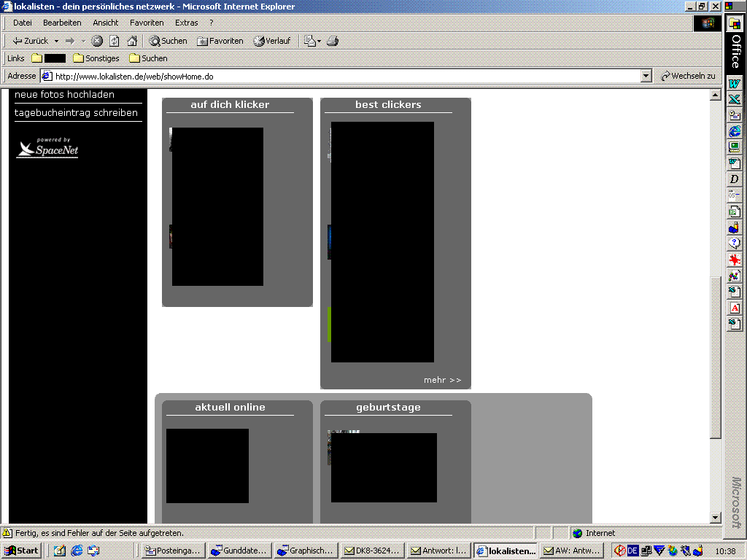Switch to the Gunddate... taskbar window
This screenshot has height=560, width=747.
pos(241,551)
